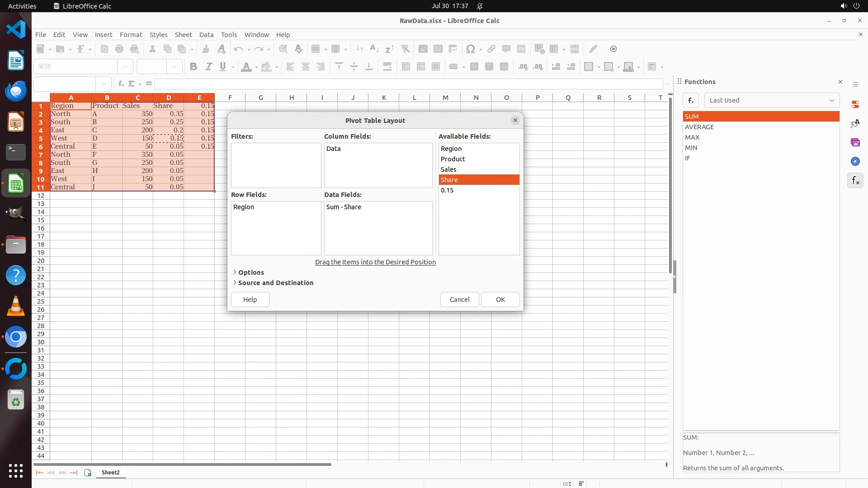Click the Insert Function fx button in sidebar

click(x=691, y=100)
